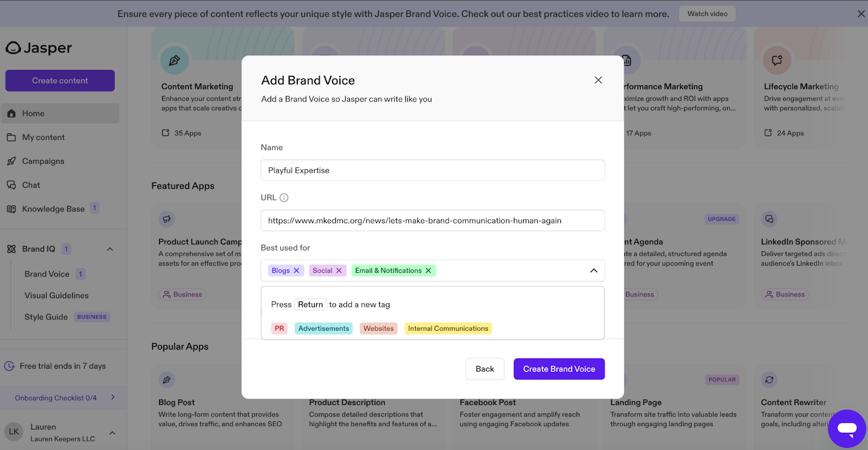This screenshot has height=450, width=868.
Task: Click the Chat bubbles icon
Action: (x=11, y=185)
